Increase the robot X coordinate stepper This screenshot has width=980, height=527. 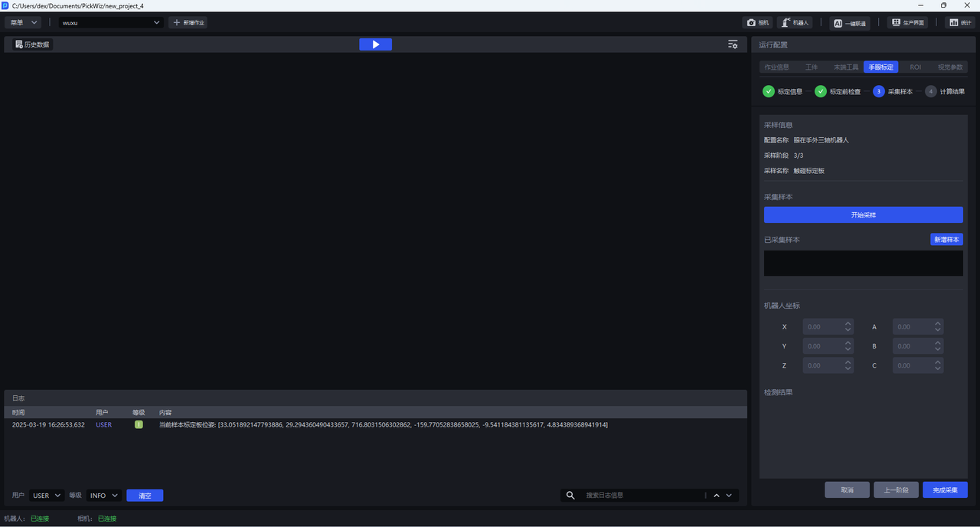pyautogui.click(x=848, y=323)
